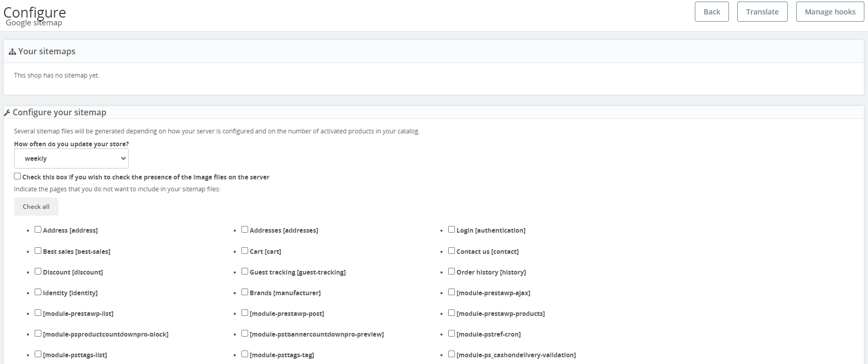Tick the [module-psttags-list] checkbox

click(x=38, y=354)
